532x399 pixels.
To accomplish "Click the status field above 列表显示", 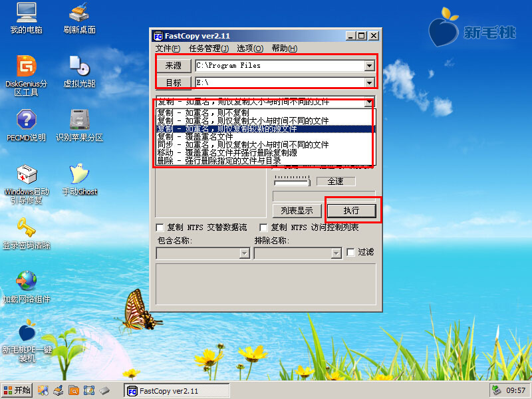I will [324, 196].
